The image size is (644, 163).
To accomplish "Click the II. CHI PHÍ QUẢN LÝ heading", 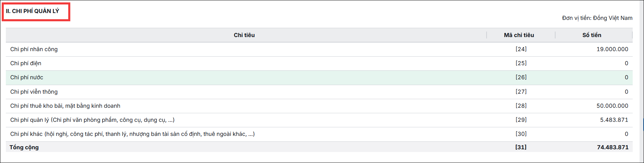I will tap(33, 11).
